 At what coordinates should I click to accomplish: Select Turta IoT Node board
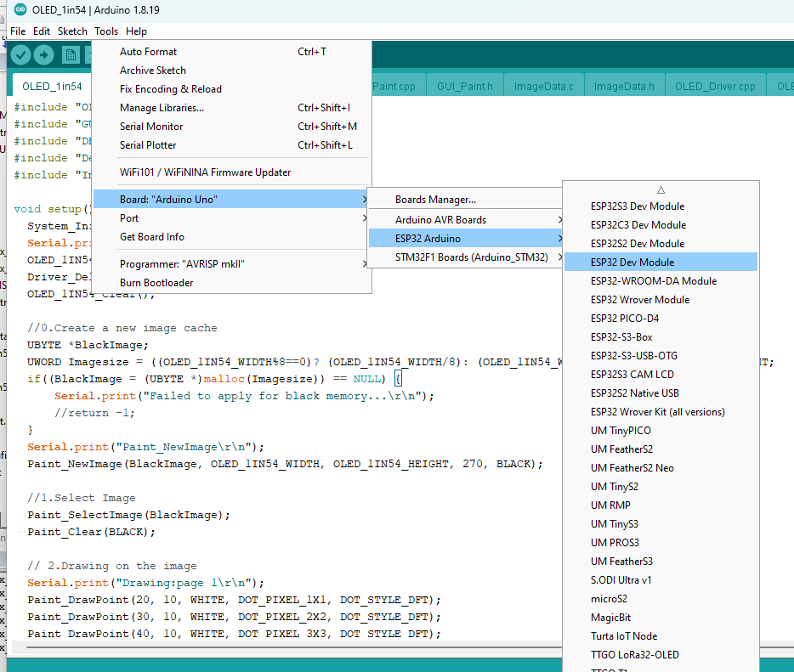pos(661,636)
